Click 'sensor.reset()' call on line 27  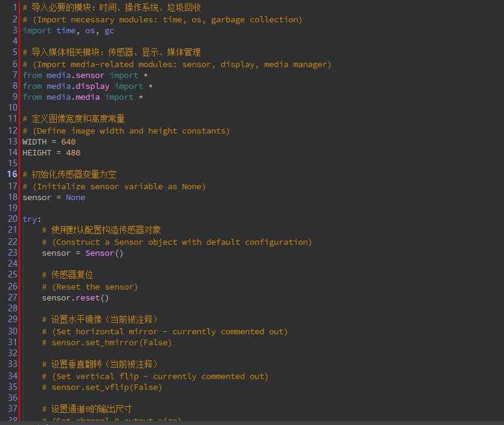tap(76, 298)
